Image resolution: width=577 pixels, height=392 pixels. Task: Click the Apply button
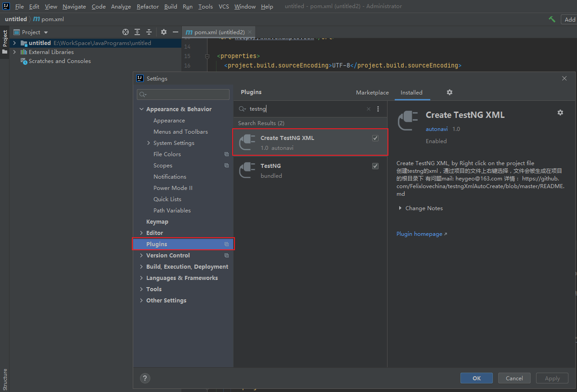tap(552, 378)
